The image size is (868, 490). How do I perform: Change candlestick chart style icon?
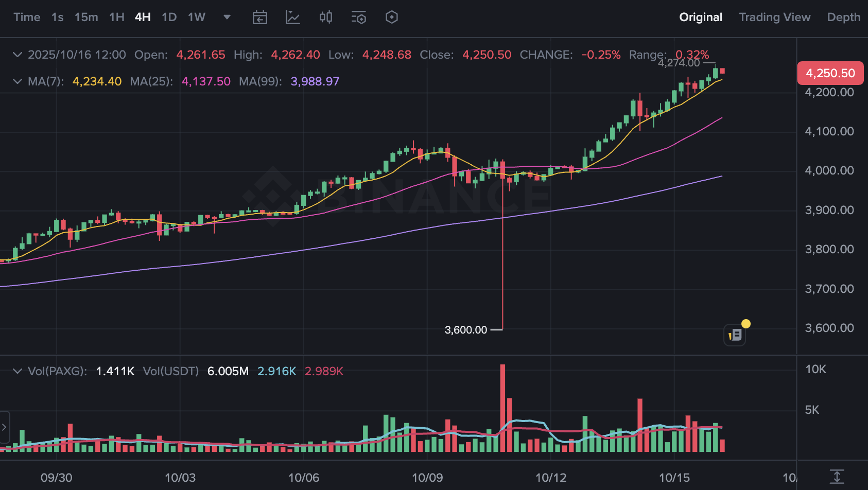pyautogui.click(x=326, y=17)
